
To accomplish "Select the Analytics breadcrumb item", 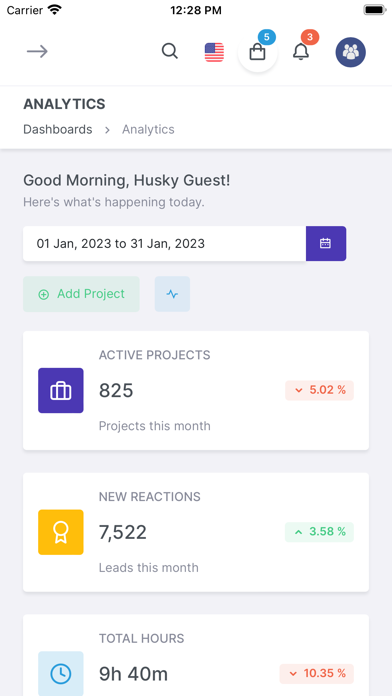I will tap(148, 129).
